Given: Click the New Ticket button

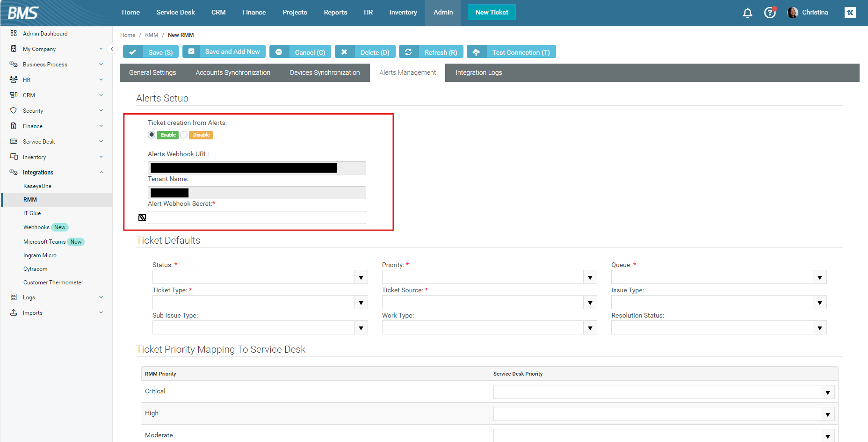Looking at the screenshot, I should (492, 13).
